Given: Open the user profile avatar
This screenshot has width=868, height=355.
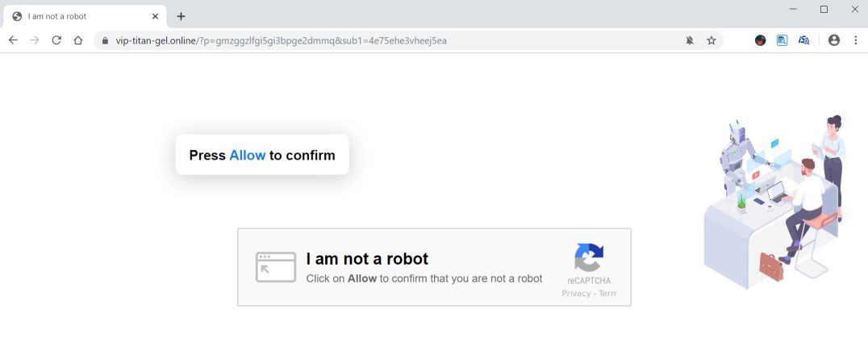Looking at the screenshot, I should click(x=834, y=40).
